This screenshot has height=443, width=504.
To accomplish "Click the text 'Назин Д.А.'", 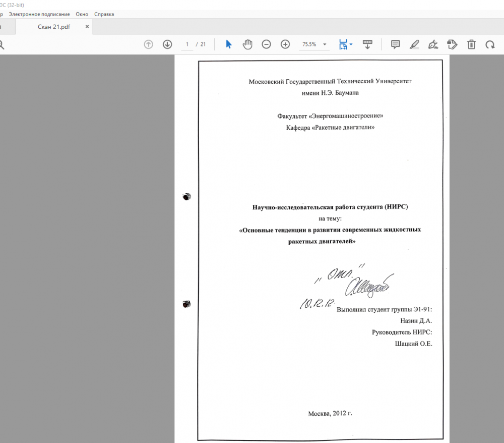I will 416,321.
